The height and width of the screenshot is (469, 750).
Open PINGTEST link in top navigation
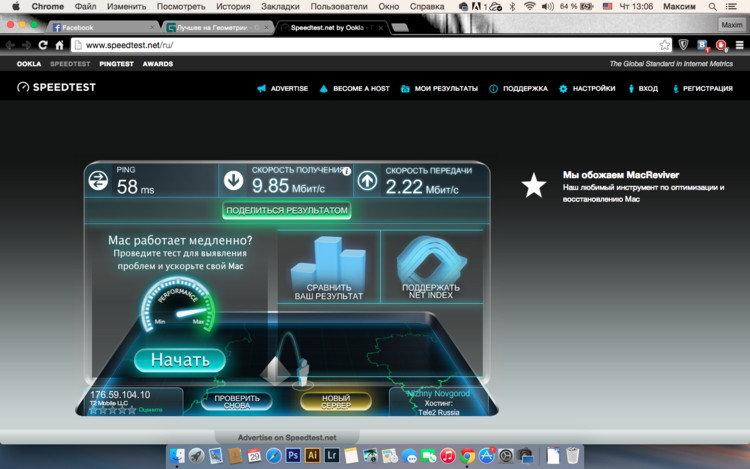[x=116, y=64]
